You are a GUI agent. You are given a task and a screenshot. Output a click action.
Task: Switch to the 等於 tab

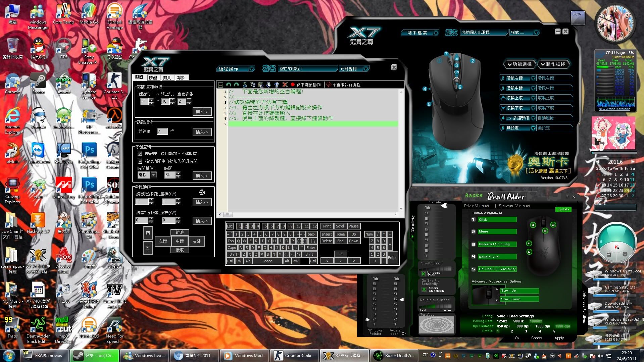tap(181, 77)
